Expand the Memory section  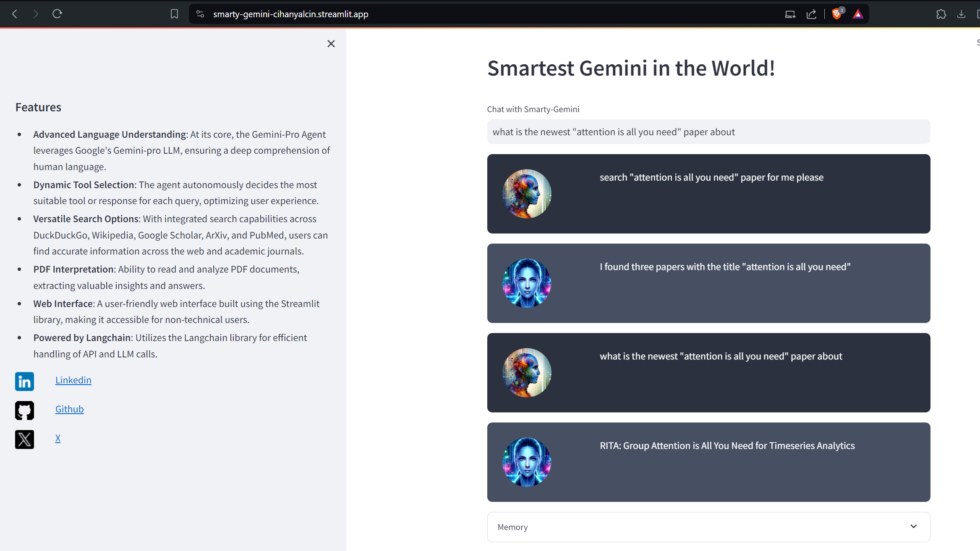pyautogui.click(x=512, y=527)
